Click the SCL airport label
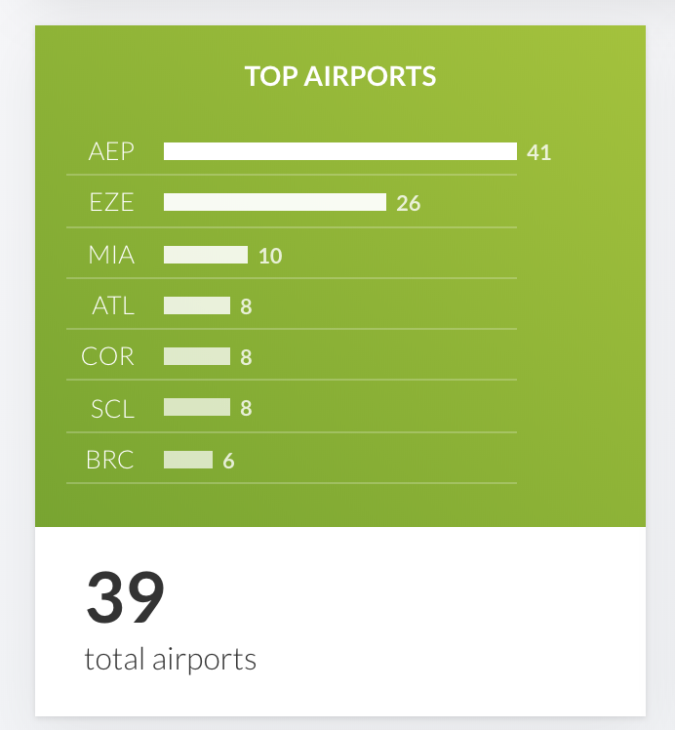The height and width of the screenshot is (730, 675). (x=113, y=409)
